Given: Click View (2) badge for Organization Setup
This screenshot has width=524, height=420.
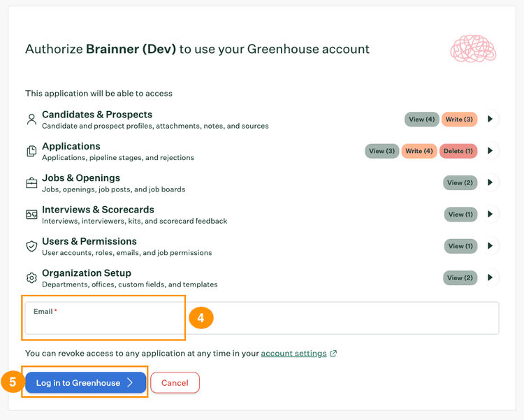Looking at the screenshot, I should coord(460,278).
